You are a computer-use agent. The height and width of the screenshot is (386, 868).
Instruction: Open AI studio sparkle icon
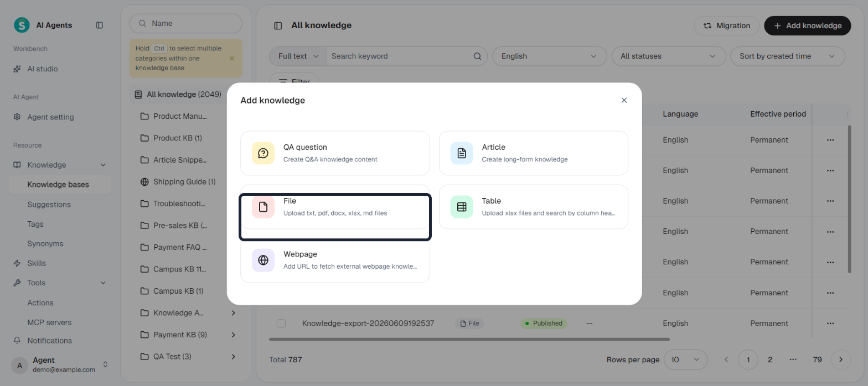pyautogui.click(x=17, y=69)
